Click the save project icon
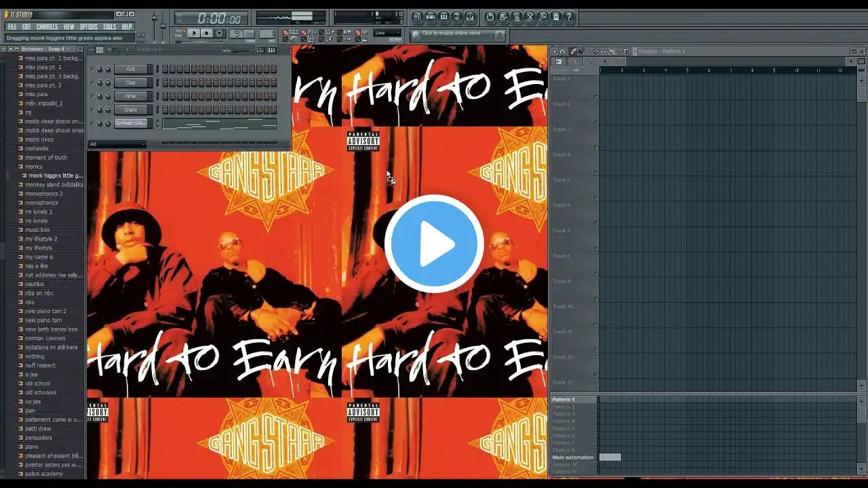Screen dimensions: 868x488 click(503, 17)
